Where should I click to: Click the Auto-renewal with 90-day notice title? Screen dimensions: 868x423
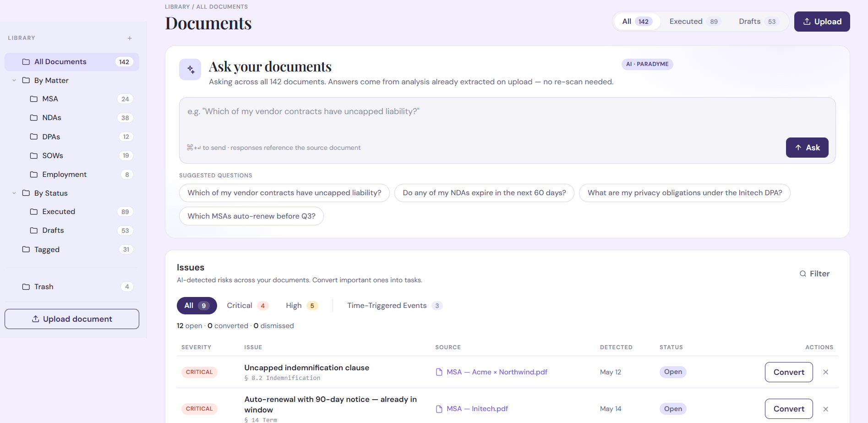pyautogui.click(x=330, y=405)
